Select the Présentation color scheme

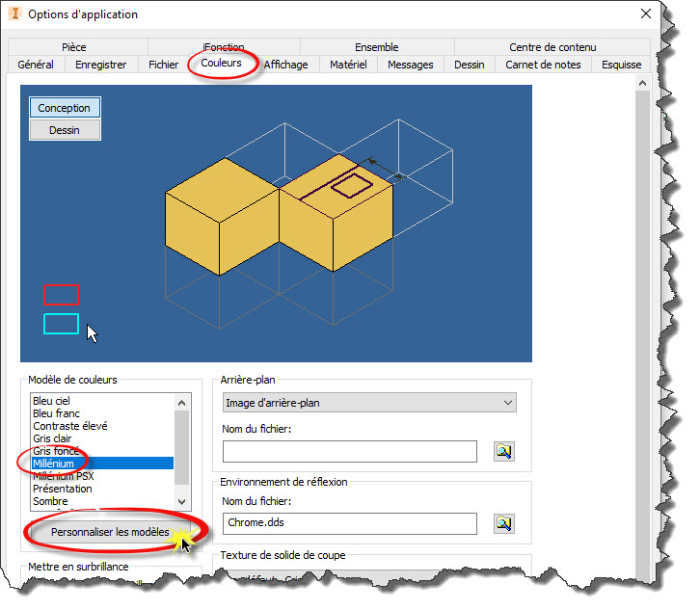tap(63, 489)
